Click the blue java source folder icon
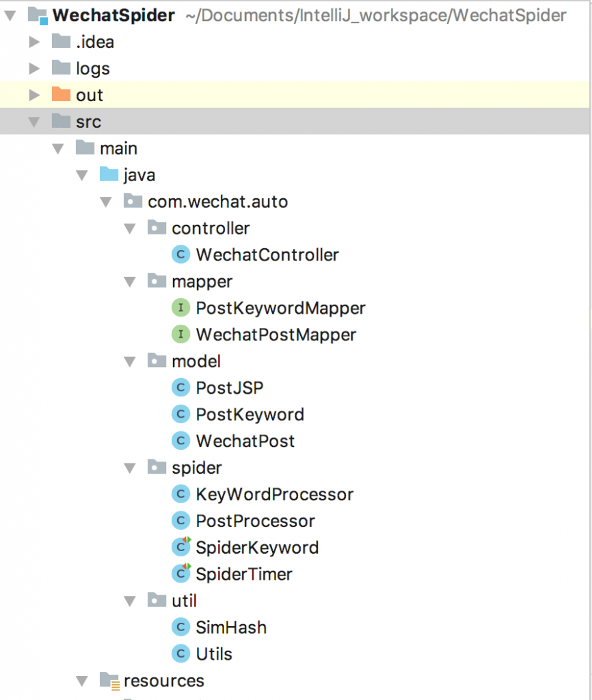 pos(109,175)
